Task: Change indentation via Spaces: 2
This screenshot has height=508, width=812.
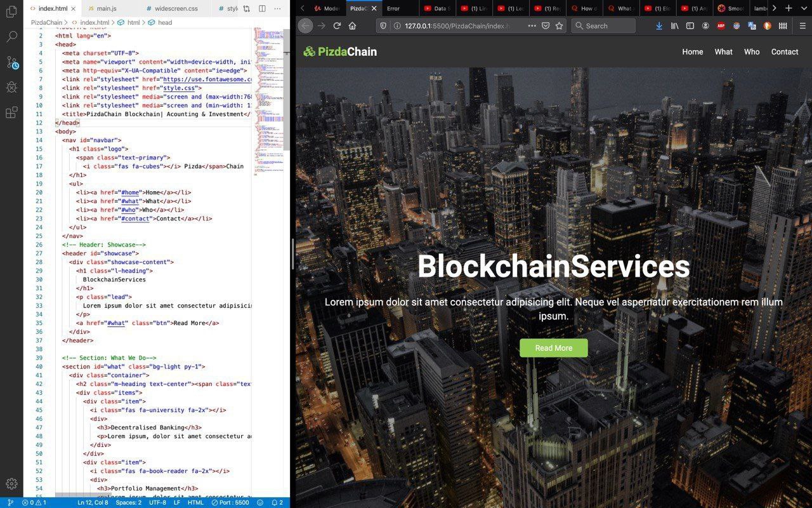Action: point(128,502)
